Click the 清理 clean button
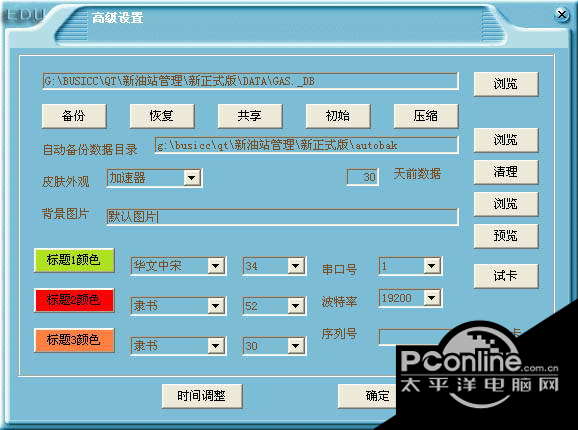Screen dimensions: 578x430 pyautogui.click(x=506, y=172)
